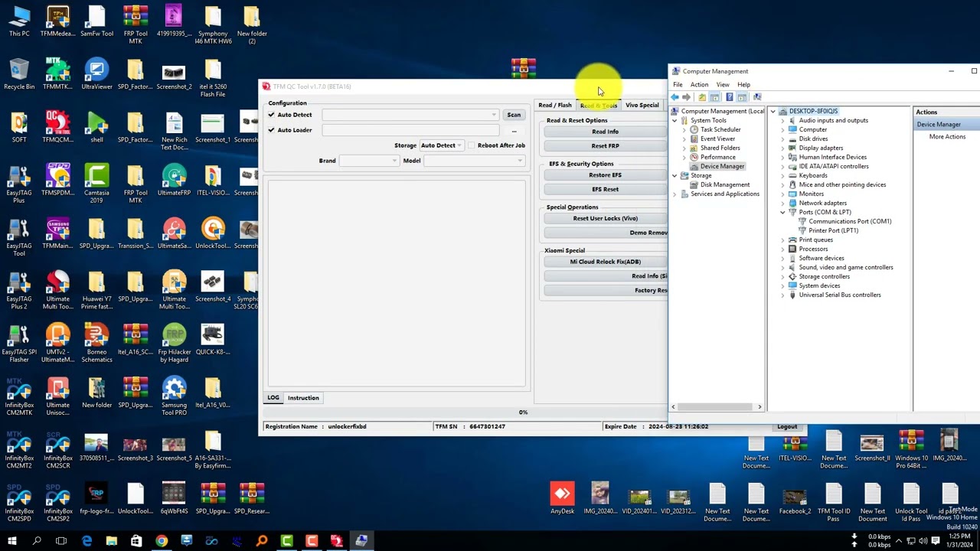Select the LOG tab
Screen dimensions: 980x551
point(273,398)
